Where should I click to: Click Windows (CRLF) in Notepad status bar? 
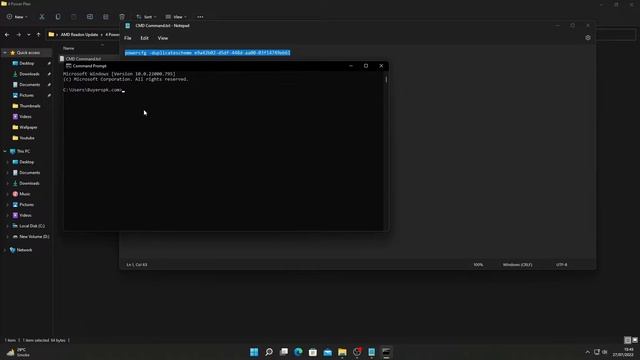click(x=517, y=264)
